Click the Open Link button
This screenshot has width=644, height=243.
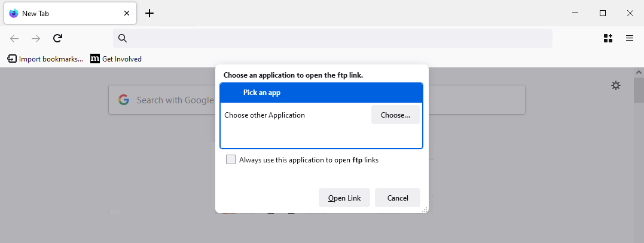tap(344, 198)
